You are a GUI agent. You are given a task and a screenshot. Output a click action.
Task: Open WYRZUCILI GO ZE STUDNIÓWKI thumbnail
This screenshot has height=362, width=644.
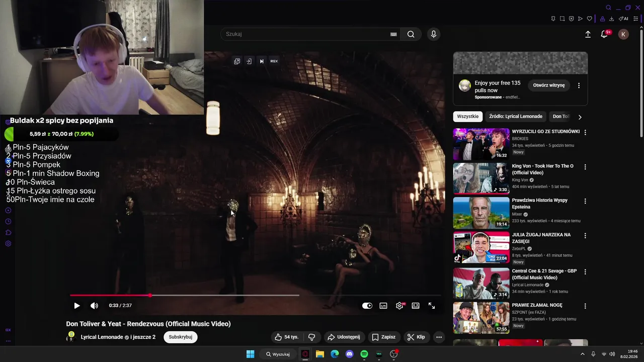tap(481, 144)
